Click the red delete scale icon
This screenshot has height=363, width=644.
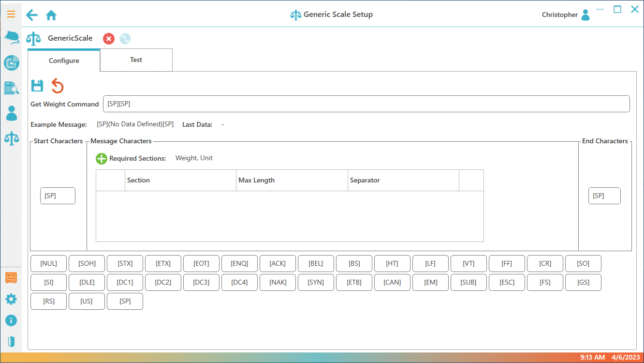pyautogui.click(x=109, y=39)
